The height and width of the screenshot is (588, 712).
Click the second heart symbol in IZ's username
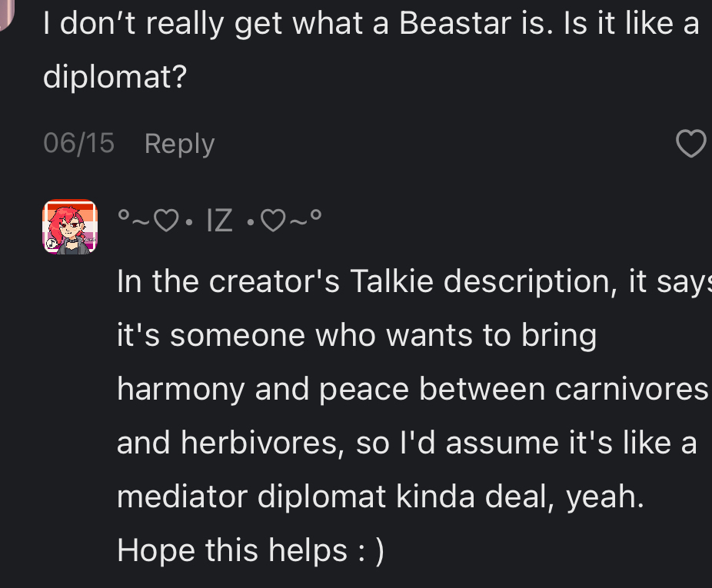click(x=272, y=222)
